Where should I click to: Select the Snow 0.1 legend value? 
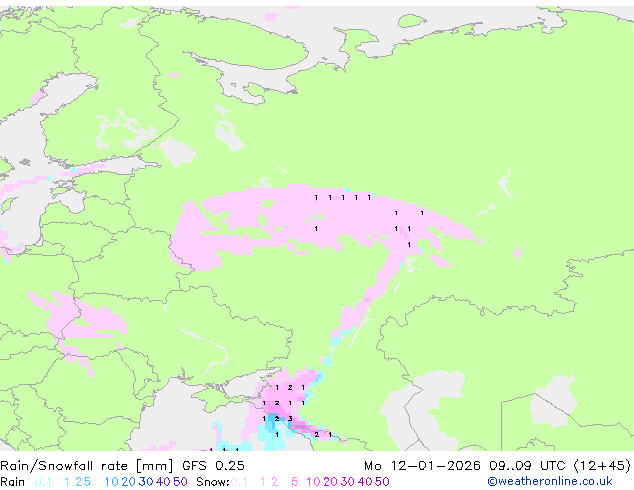(239, 482)
